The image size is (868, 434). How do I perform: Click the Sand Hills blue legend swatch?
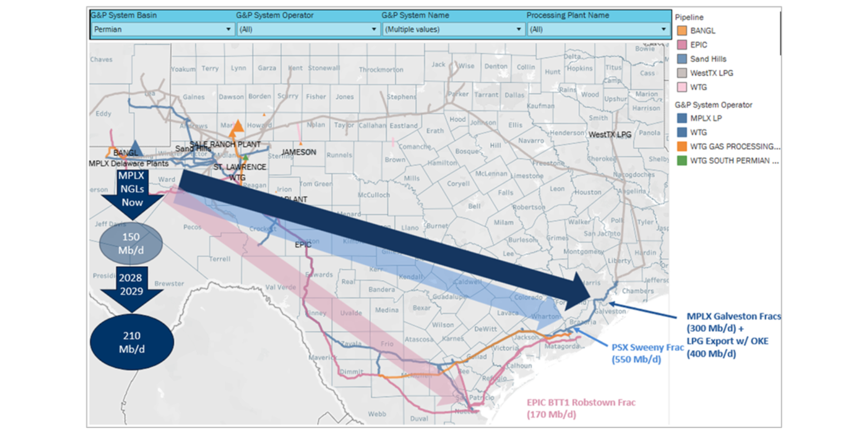(x=682, y=59)
